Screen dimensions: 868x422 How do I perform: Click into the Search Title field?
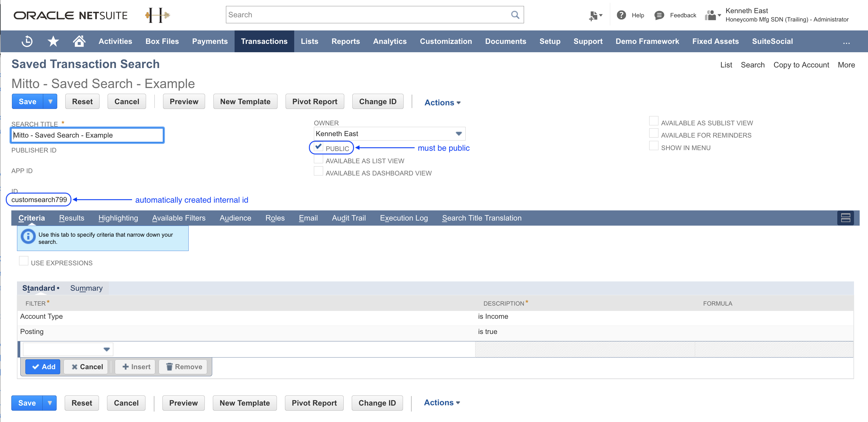[88, 135]
